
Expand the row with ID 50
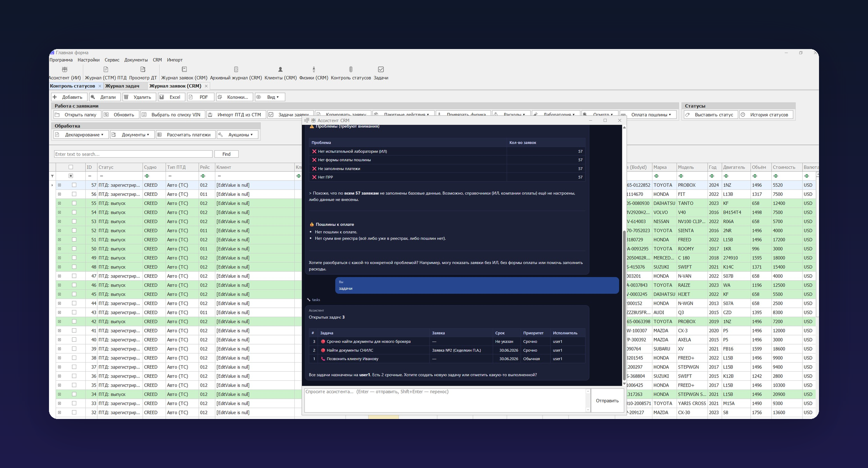click(59, 249)
